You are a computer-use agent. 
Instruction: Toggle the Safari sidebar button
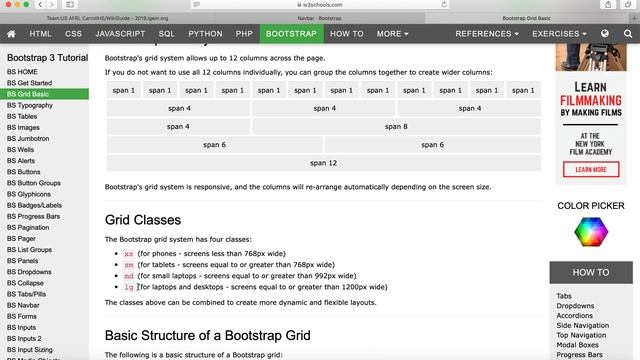point(70,4)
